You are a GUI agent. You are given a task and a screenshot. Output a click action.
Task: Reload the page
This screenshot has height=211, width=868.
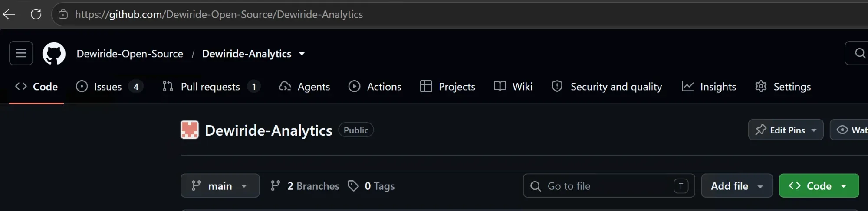point(36,14)
